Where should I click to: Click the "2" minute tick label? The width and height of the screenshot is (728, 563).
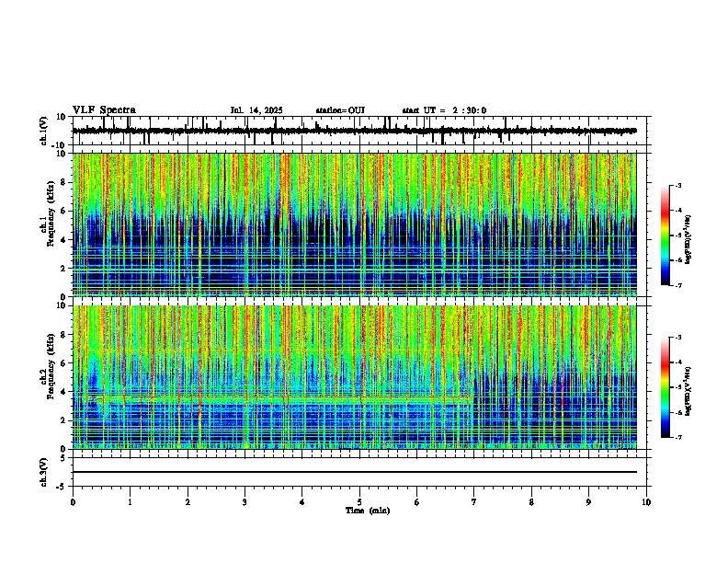(188, 502)
